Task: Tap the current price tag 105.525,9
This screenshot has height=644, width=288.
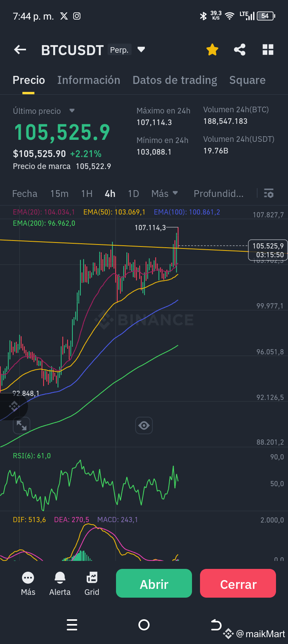Action: (x=268, y=250)
